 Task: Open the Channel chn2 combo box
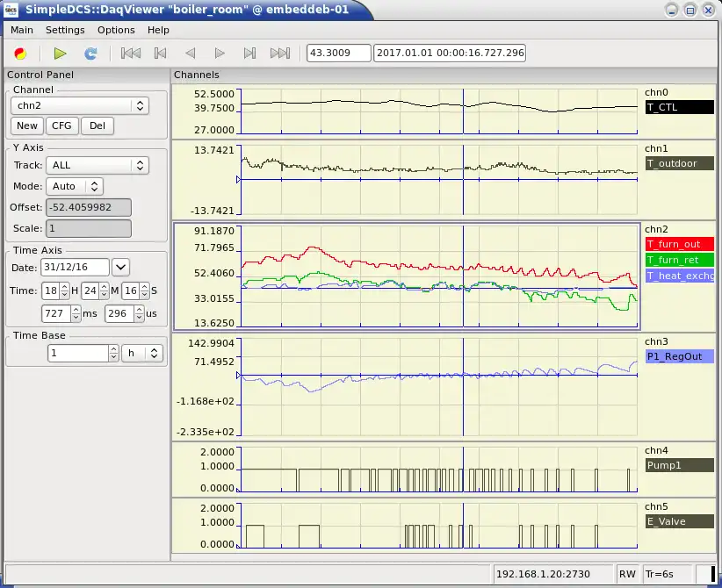pyautogui.click(x=79, y=105)
